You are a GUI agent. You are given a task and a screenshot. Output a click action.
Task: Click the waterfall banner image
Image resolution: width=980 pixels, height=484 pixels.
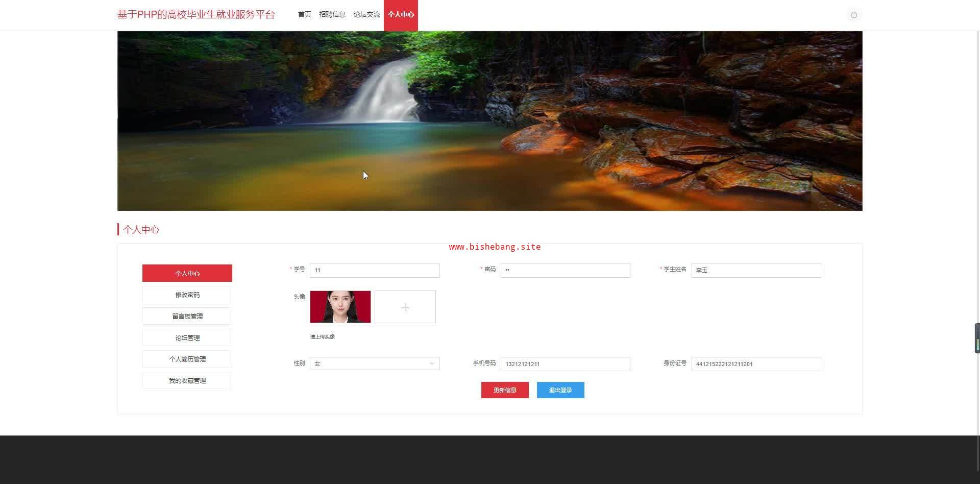point(490,121)
